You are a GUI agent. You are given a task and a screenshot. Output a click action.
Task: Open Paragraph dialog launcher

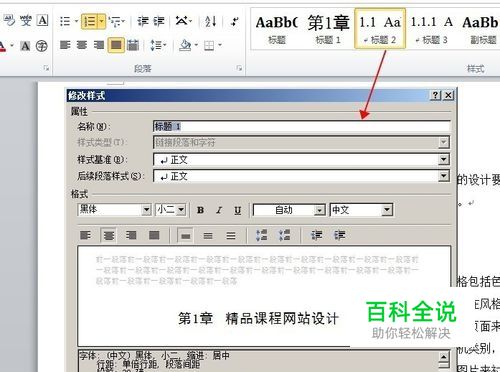pyautogui.click(x=239, y=68)
